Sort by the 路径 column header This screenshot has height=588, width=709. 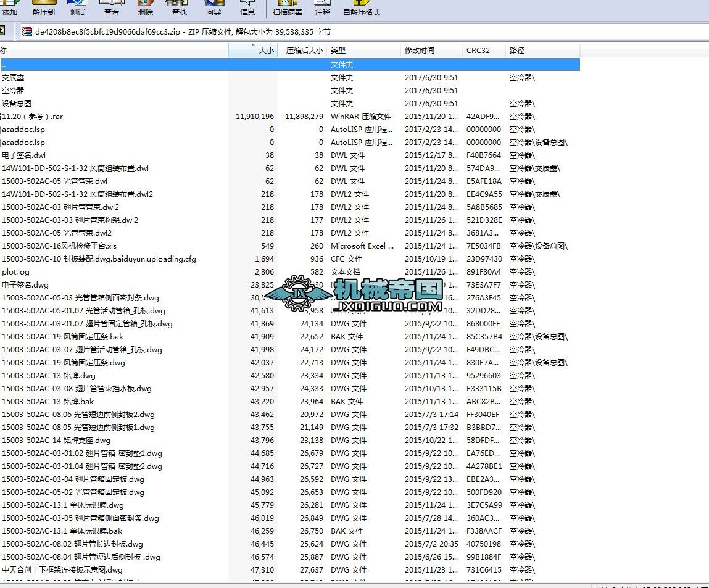point(542,50)
